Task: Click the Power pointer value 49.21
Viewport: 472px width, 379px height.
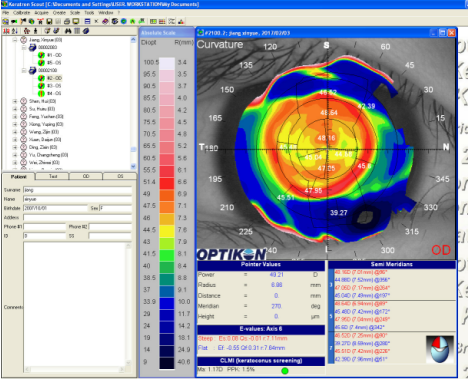Action: (276, 275)
